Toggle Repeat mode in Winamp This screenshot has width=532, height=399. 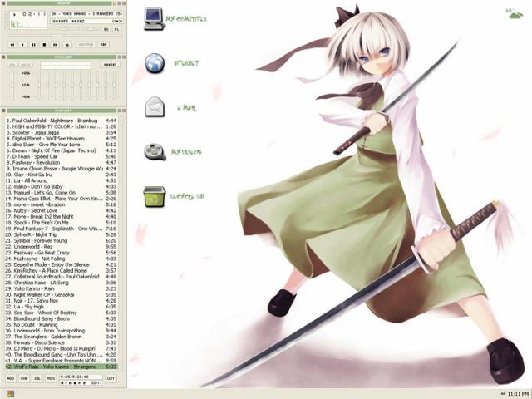[104, 44]
